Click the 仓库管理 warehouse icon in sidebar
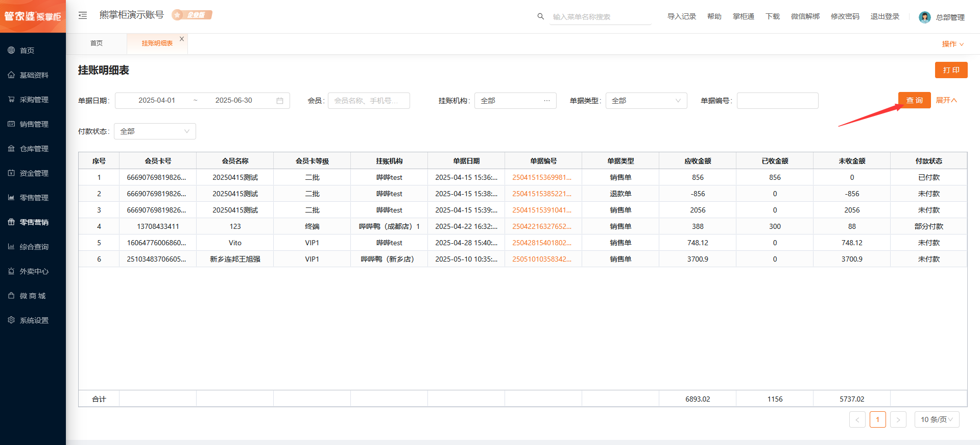This screenshot has width=980, height=445. (11, 148)
